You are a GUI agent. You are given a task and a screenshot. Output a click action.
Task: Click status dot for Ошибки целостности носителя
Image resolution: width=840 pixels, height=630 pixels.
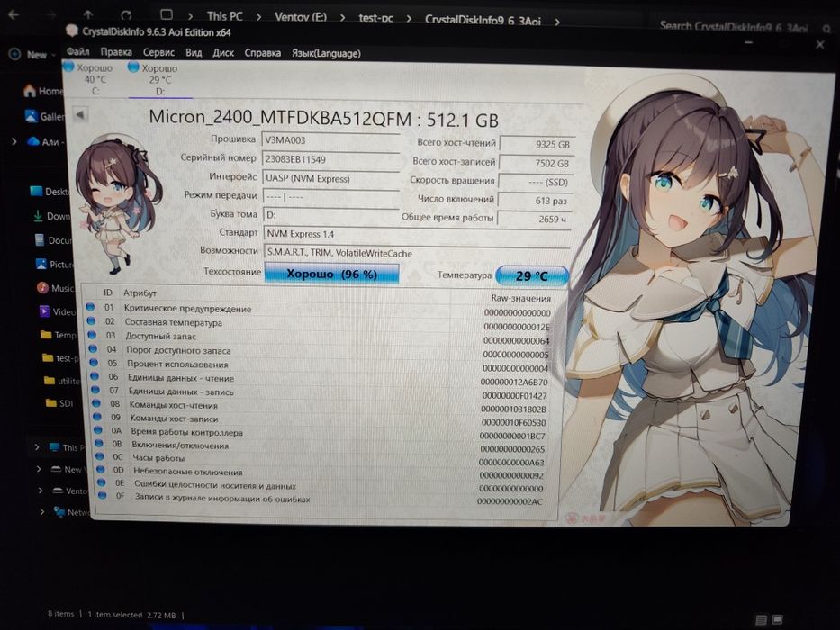[x=102, y=482]
